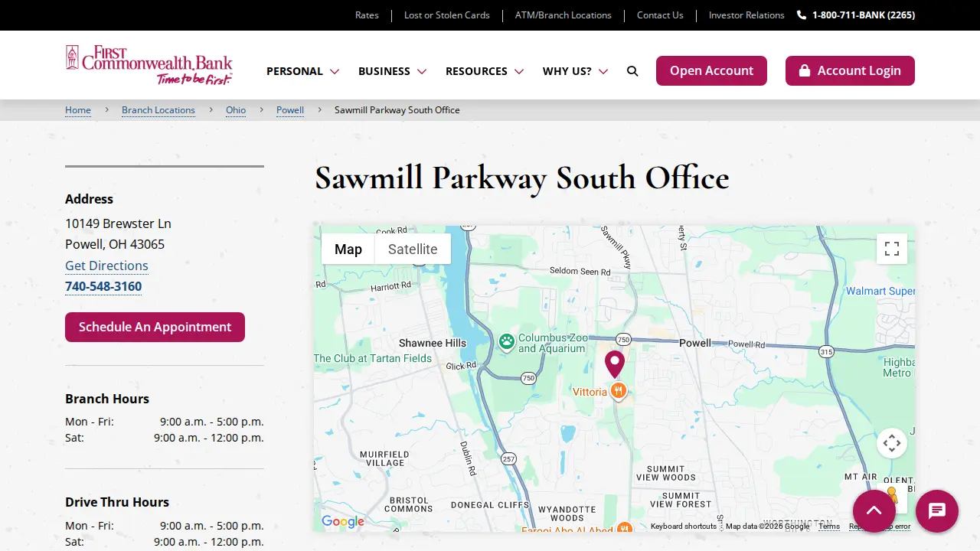
Task: Open Powell breadcrumb link
Action: tap(290, 110)
